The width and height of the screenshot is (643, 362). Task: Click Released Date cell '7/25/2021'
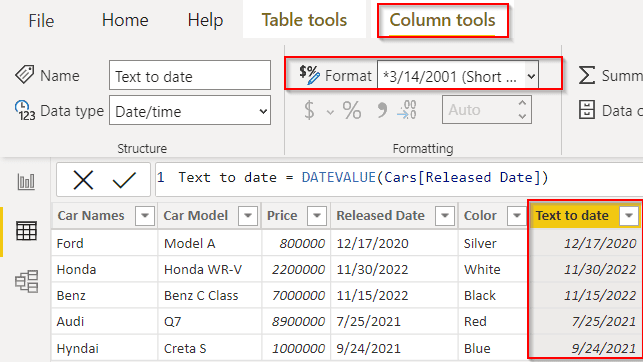coord(394,321)
